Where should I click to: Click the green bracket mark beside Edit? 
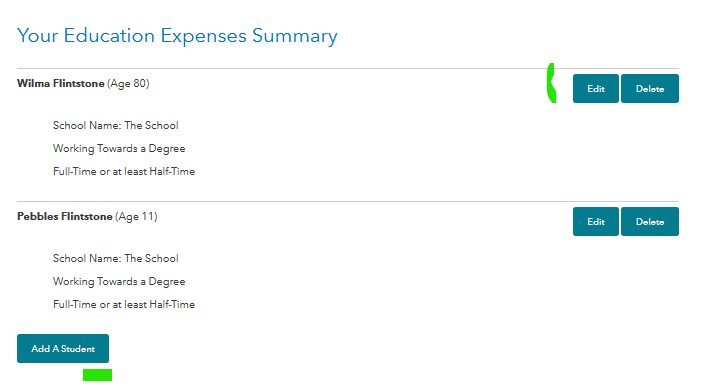pyautogui.click(x=551, y=83)
